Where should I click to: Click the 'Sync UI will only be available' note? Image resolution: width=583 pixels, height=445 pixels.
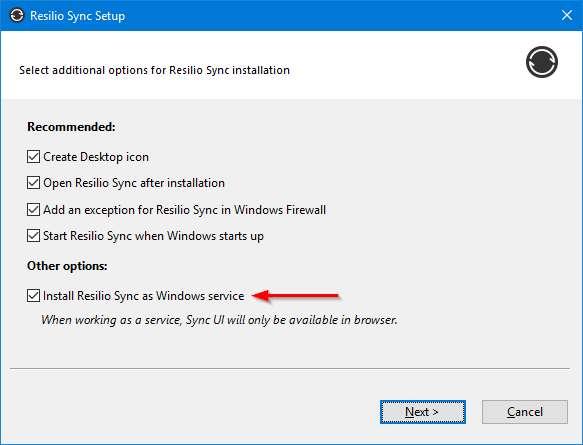pos(219,320)
